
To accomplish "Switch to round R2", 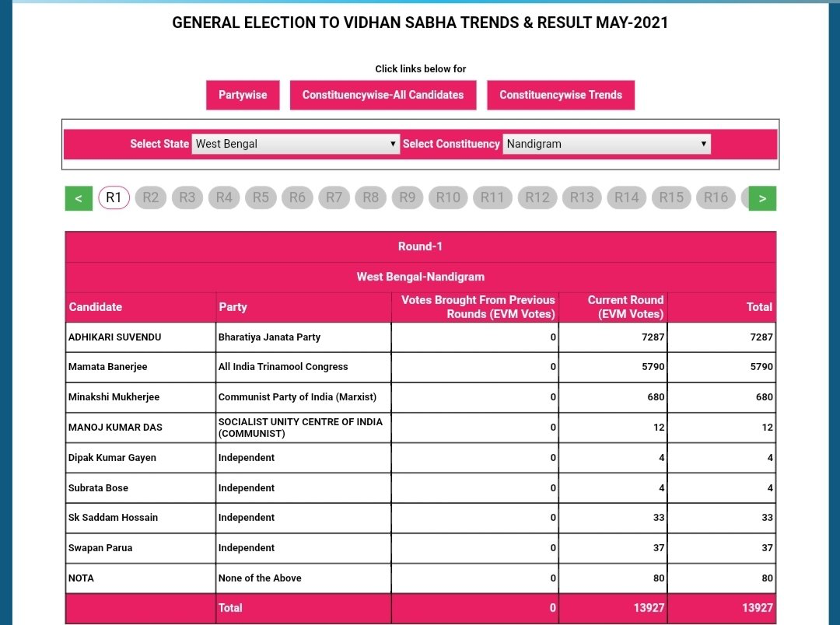I will click(151, 197).
